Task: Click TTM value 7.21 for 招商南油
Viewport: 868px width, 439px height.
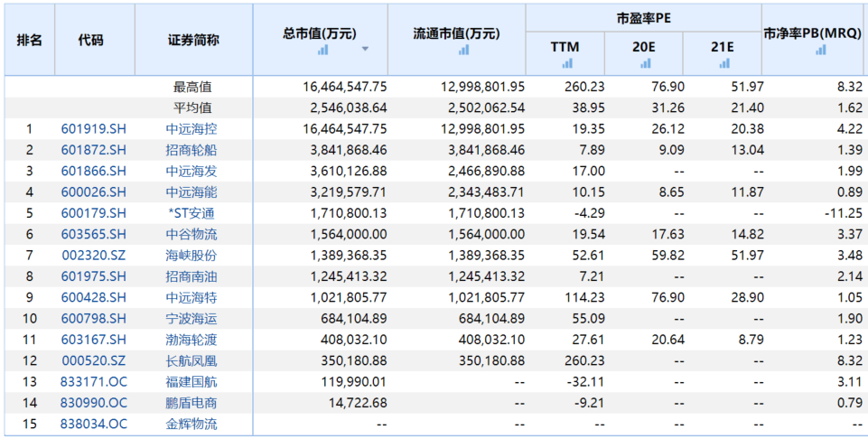Action: click(x=592, y=276)
